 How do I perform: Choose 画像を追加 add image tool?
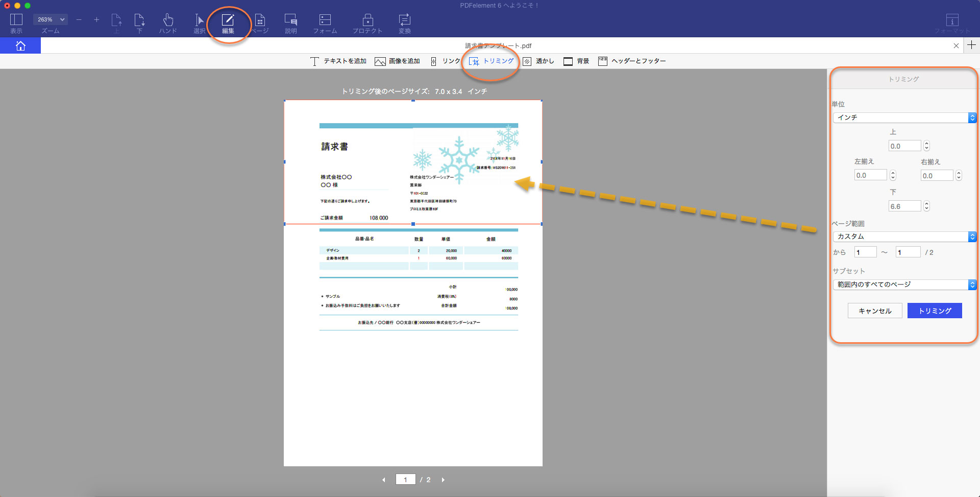click(397, 61)
